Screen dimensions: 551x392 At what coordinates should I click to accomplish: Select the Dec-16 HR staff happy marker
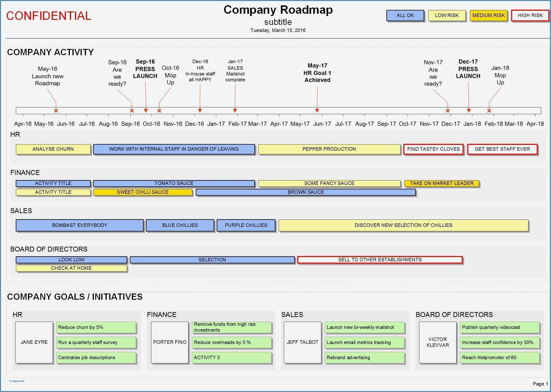click(x=200, y=111)
